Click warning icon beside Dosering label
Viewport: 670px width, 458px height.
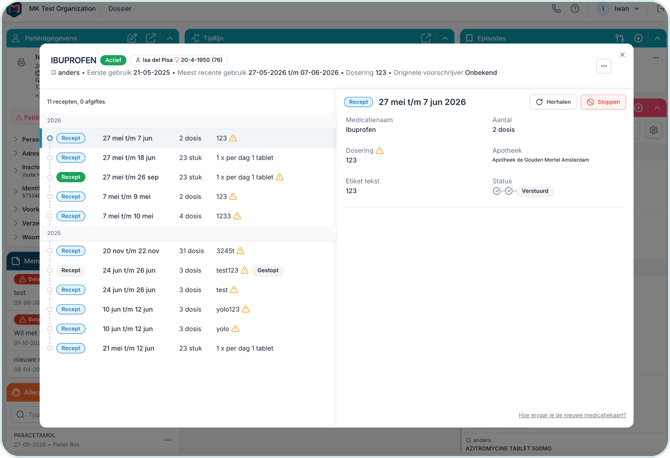(x=379, y=150)
